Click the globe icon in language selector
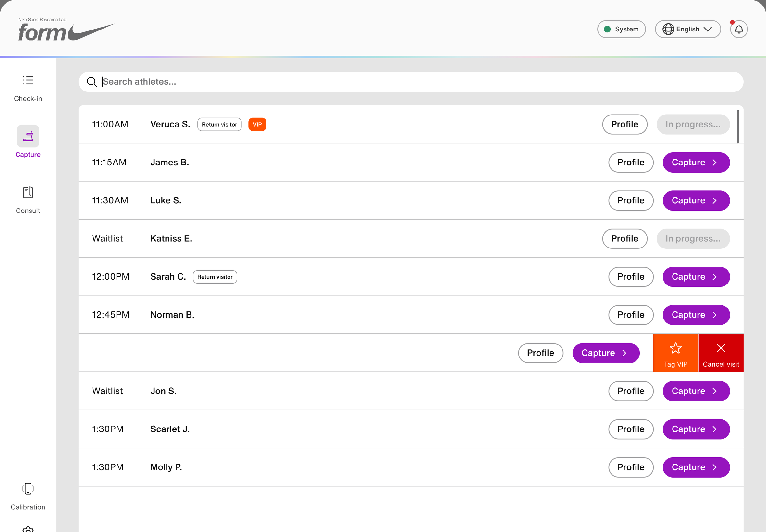The height and width of the screenshot is (532, 766). [668, 29]
